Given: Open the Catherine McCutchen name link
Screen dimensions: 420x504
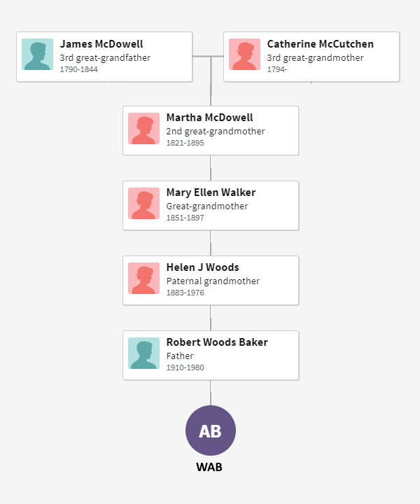Looking at the screenshot, I should [321, 44].
